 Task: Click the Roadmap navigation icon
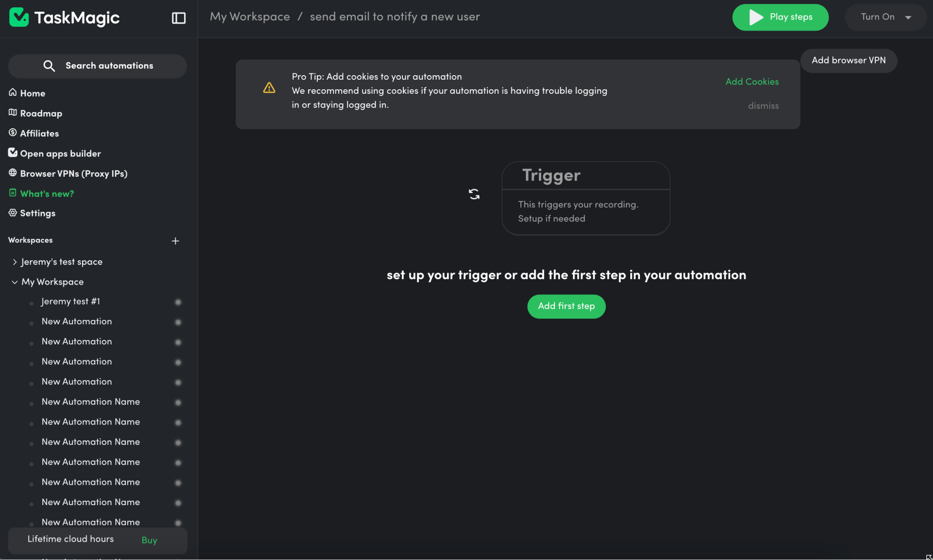tap(12, 113)
